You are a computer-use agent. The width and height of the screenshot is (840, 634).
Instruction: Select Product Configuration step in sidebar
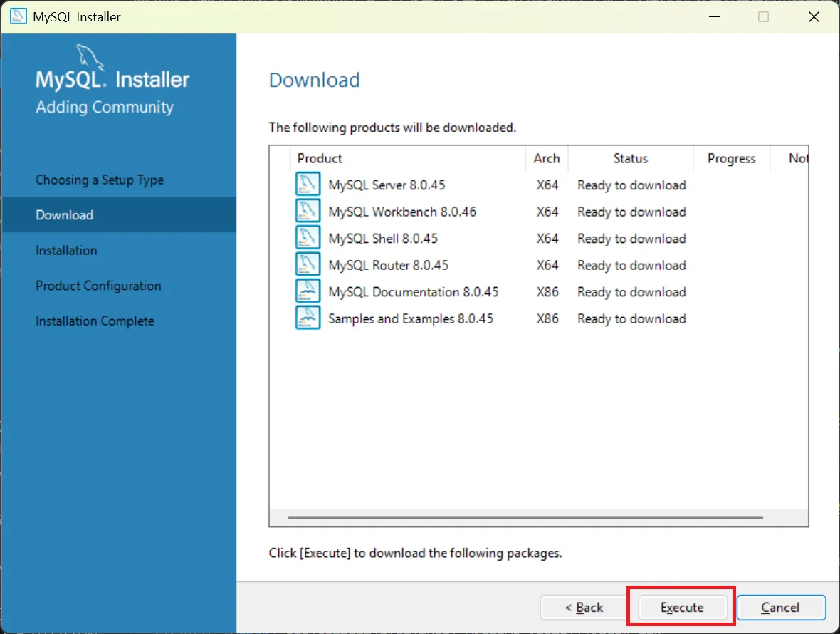(x=98, y=286)
